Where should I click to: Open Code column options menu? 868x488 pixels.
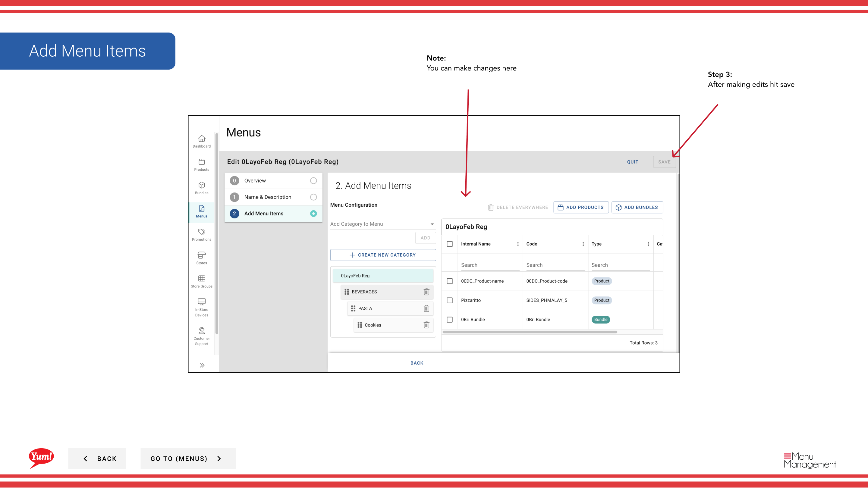click(x=583, y=244)
